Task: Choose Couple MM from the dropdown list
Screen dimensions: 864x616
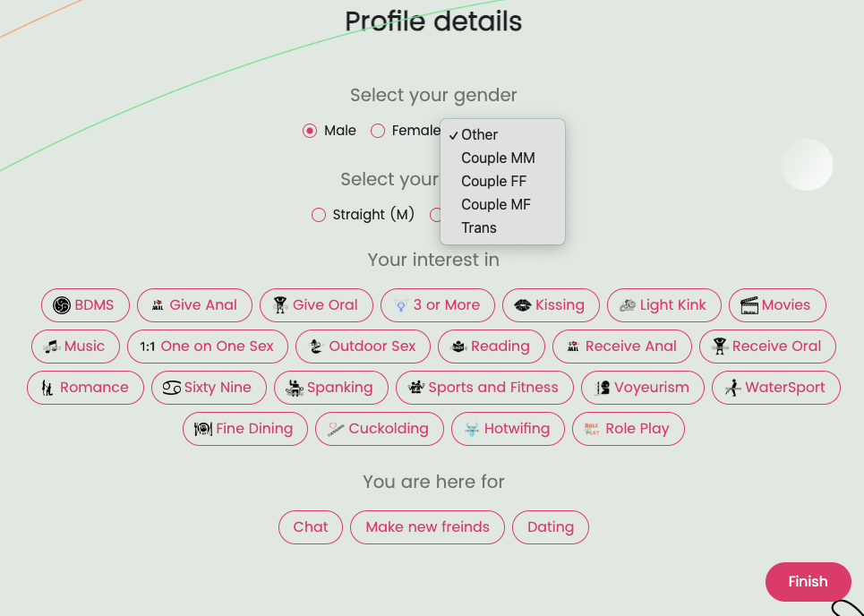Action: pyautogui.click(x=498, y=158)
